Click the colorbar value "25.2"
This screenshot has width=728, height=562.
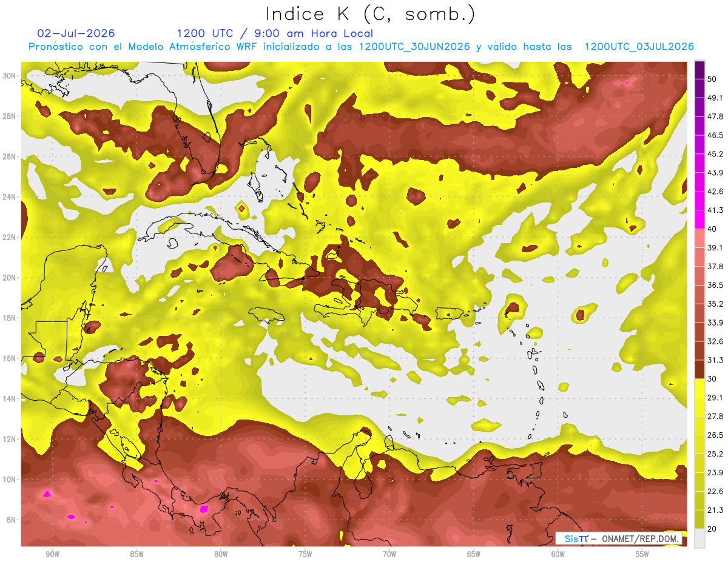716,453
